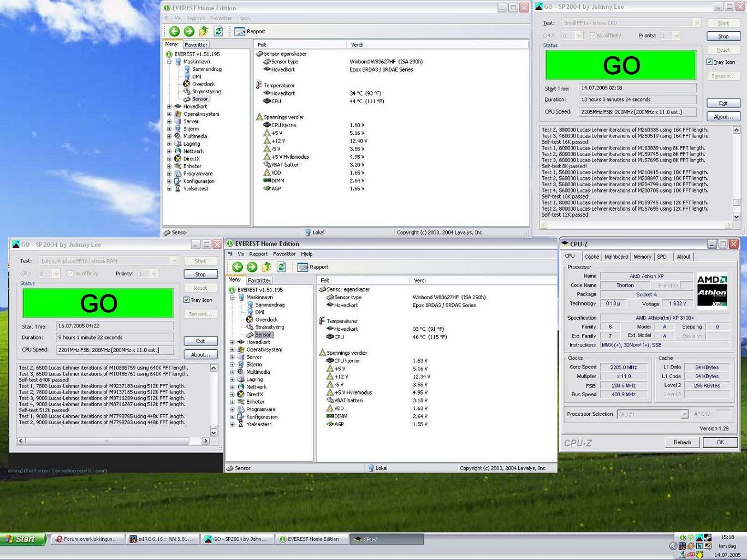
Task: Open Test dropdown in top SP2004 window
Action: (x=697, y=22)
